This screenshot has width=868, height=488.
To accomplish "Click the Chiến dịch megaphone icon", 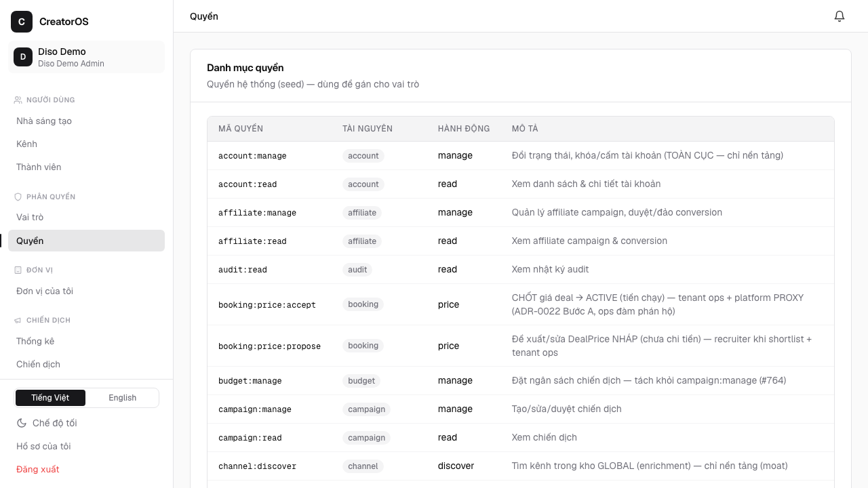I will (x=18, y=320).
